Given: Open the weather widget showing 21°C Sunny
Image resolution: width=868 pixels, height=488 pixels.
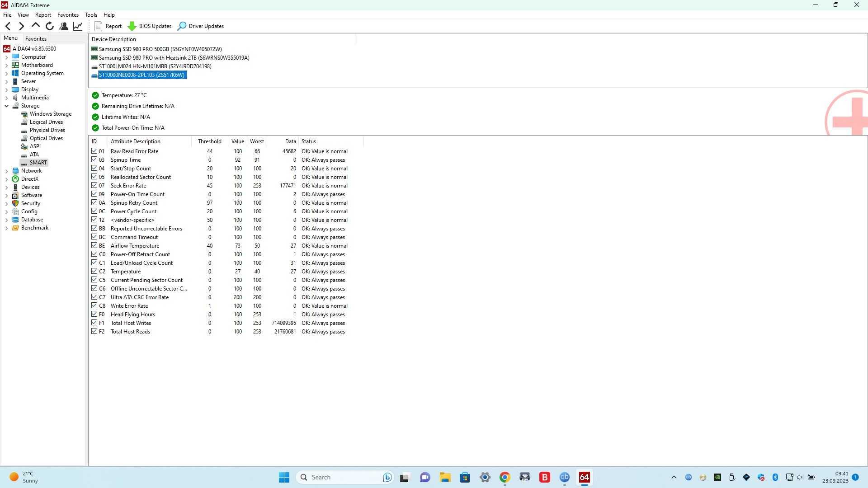Looking at the screenshot, I should click(x=24, y=477).
